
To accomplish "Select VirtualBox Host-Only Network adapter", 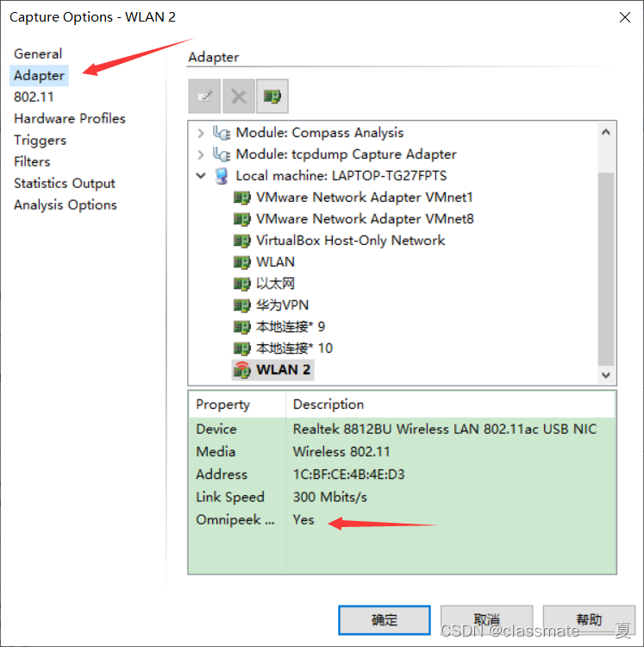I will [350, 241].
